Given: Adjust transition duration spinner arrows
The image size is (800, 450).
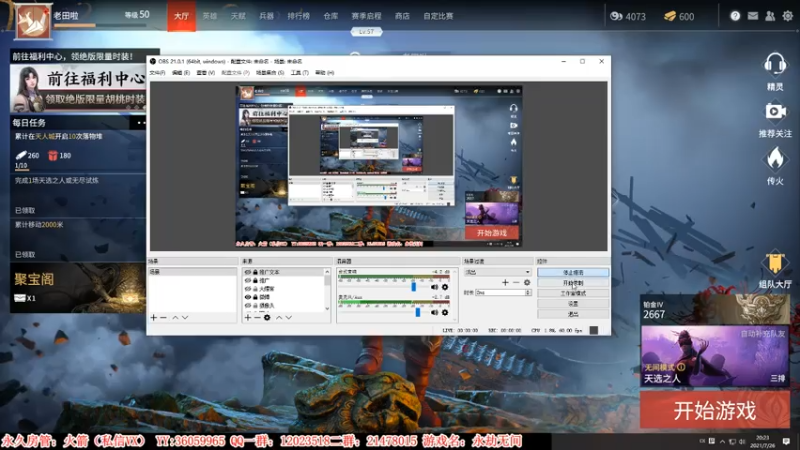Looking at the screenshot, I should tap(528, 293).
